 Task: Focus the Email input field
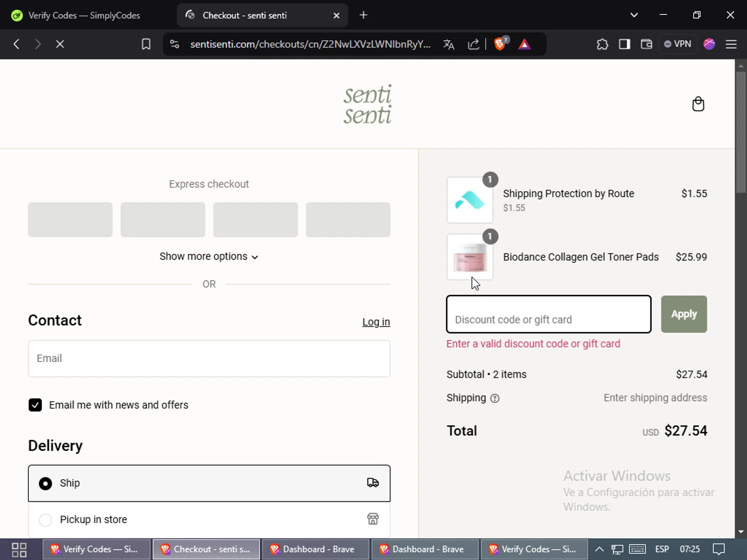point(209,358)
